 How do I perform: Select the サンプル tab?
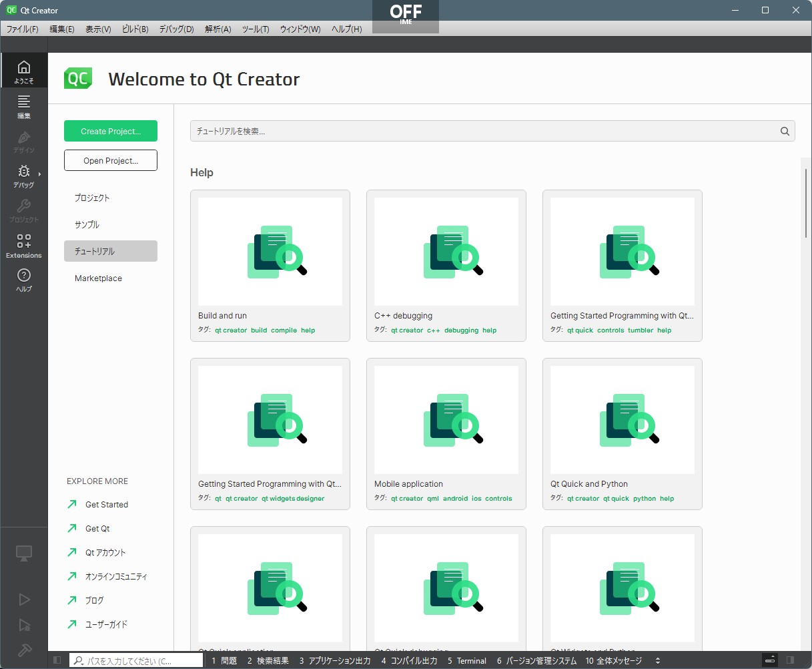pos(111,224)
